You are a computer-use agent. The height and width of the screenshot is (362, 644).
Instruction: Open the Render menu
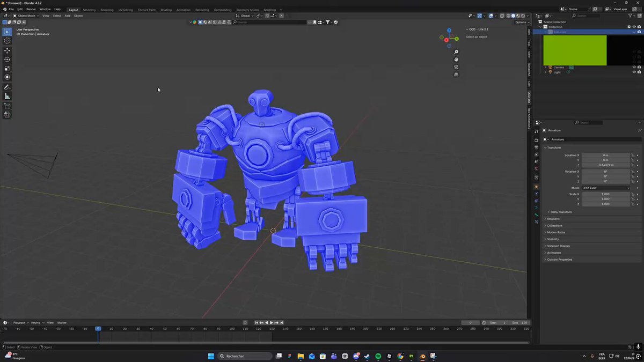point(31,9)
